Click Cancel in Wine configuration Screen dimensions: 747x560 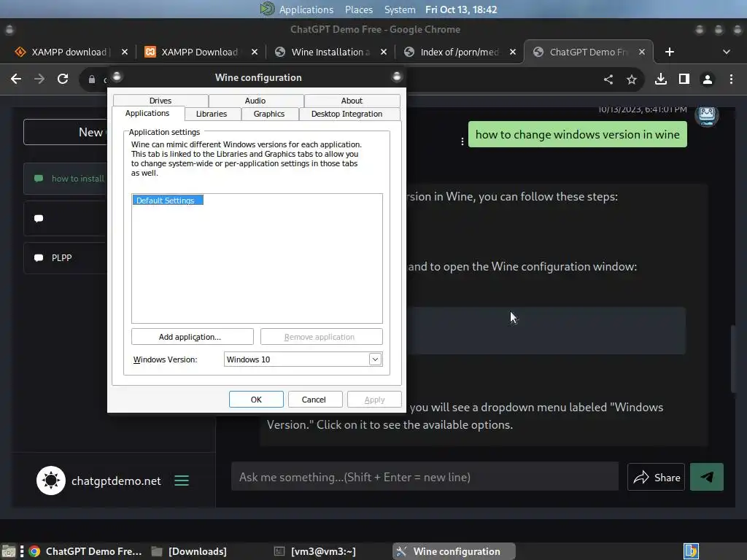click(x=315, y=400)
